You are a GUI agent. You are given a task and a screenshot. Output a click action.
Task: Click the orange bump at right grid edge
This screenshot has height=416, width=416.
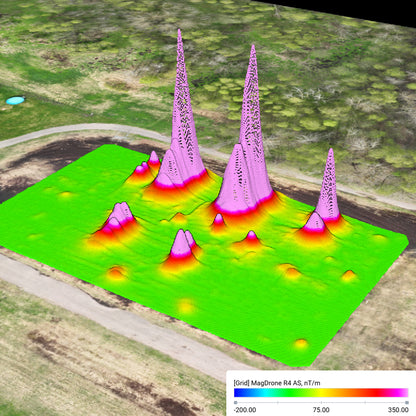coord(349,275)
